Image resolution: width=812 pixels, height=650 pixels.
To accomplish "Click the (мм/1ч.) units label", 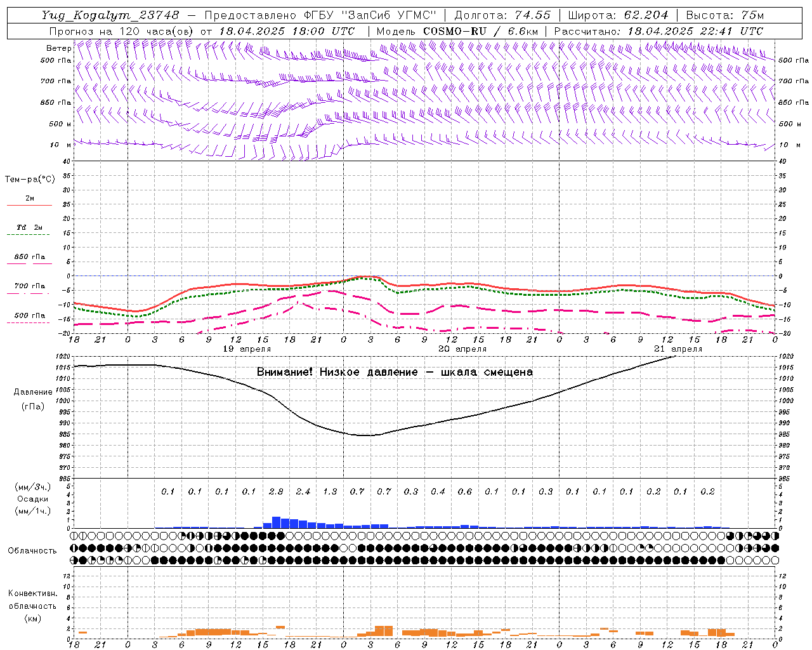I will pos(32,511).
